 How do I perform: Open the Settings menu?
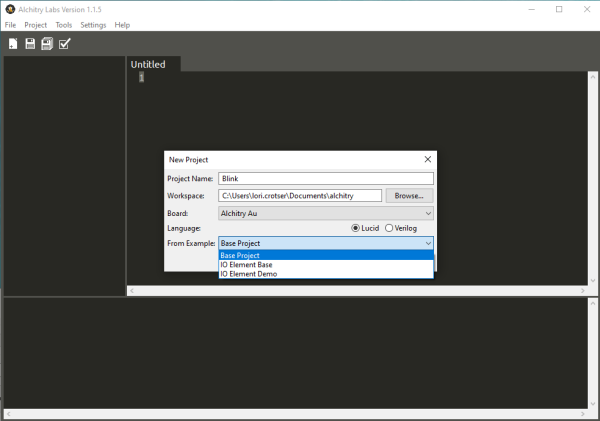(93, 25)
